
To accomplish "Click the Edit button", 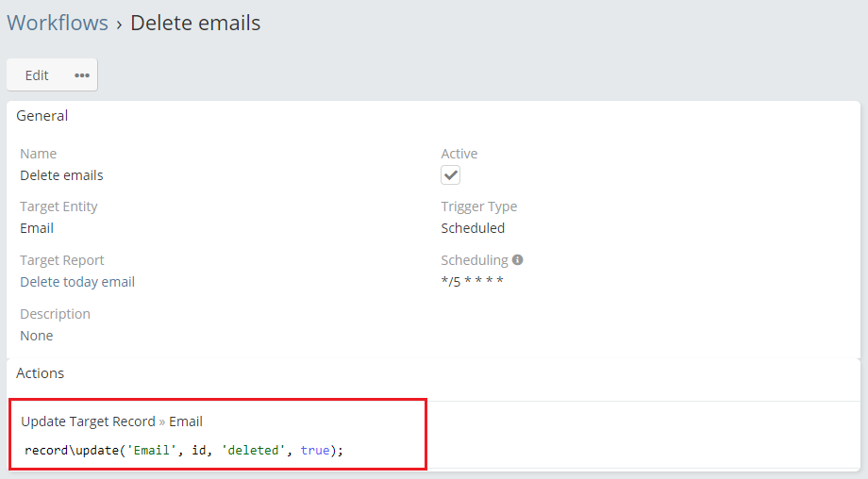I will click(x=37, y=75).
